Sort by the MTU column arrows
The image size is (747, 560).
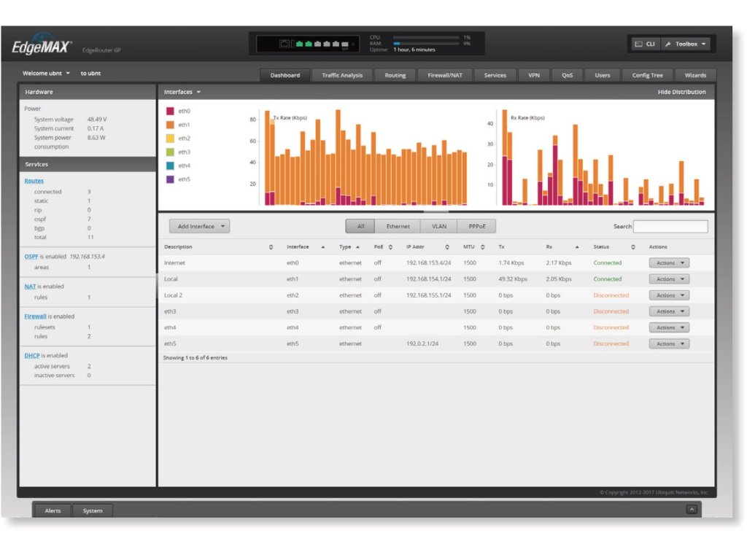point(482,247)
